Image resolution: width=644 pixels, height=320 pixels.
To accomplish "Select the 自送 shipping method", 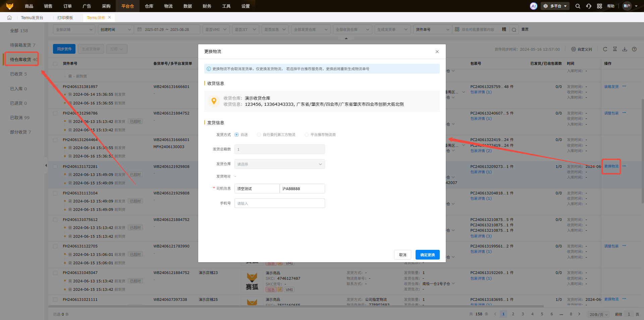I will coord(237,135).
